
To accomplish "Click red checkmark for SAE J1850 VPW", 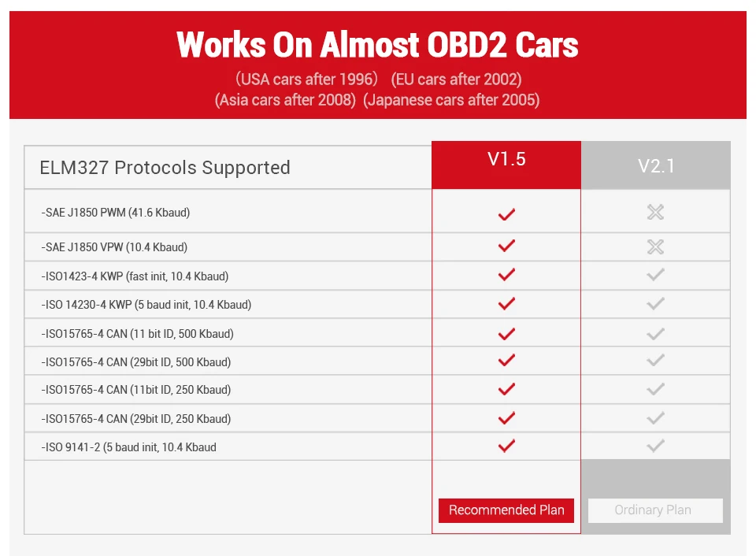I will [506, 246].
